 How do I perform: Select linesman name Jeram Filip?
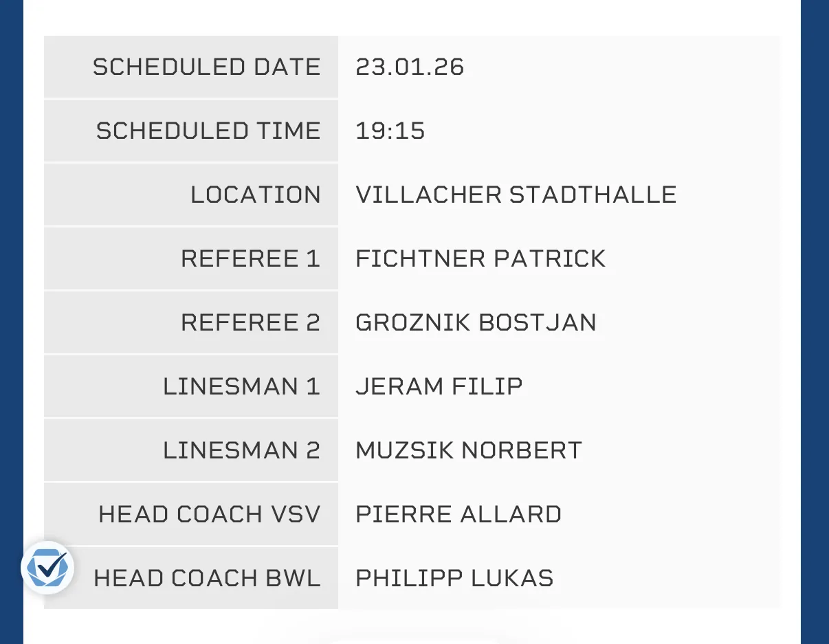click(x=439, y=387)
